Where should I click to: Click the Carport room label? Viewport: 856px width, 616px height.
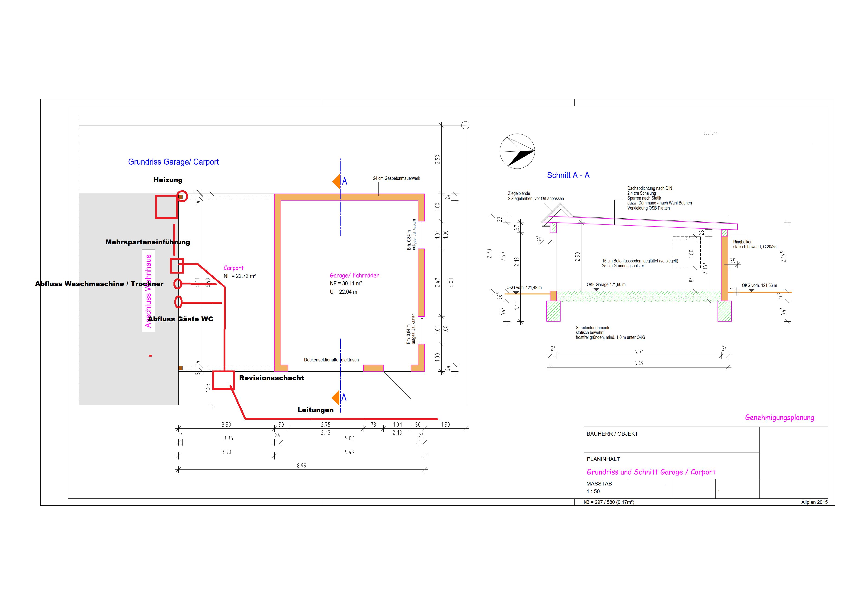click(233, 268)
